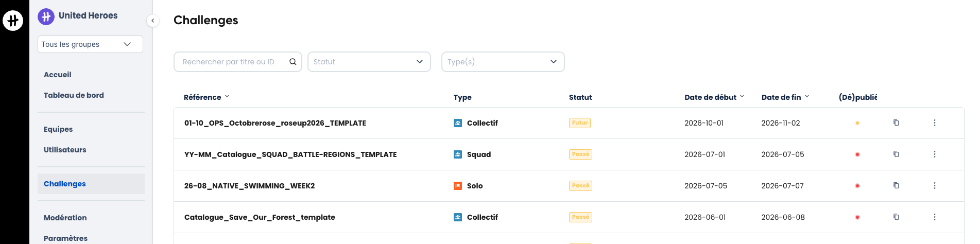
Task: Click end date 2026-11-02
Action: [x=781, y=123]
